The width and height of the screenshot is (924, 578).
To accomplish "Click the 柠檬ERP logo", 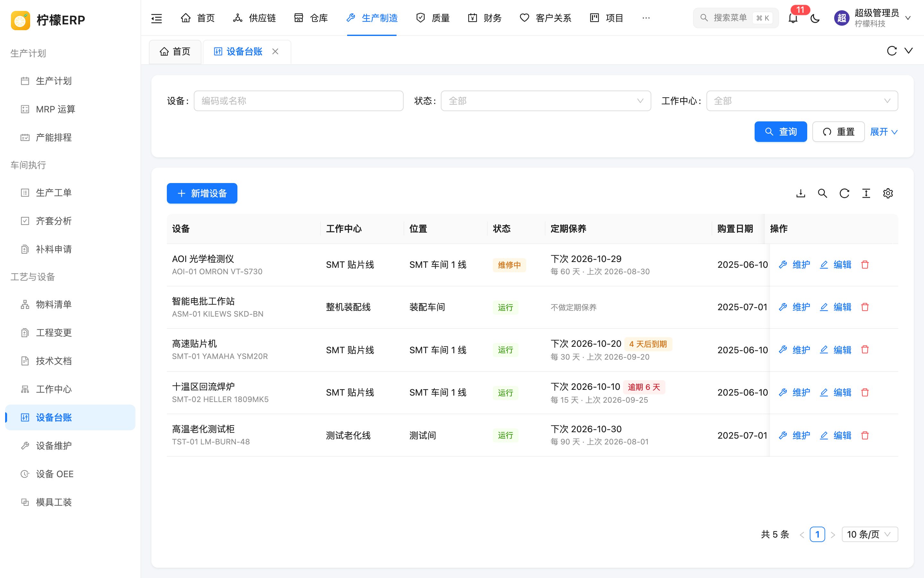I will tap(48, 20).
